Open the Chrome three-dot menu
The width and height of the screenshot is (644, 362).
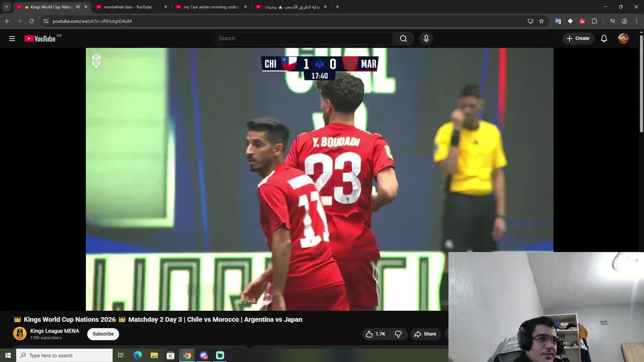pyautogui.click(x=636, y=21)
